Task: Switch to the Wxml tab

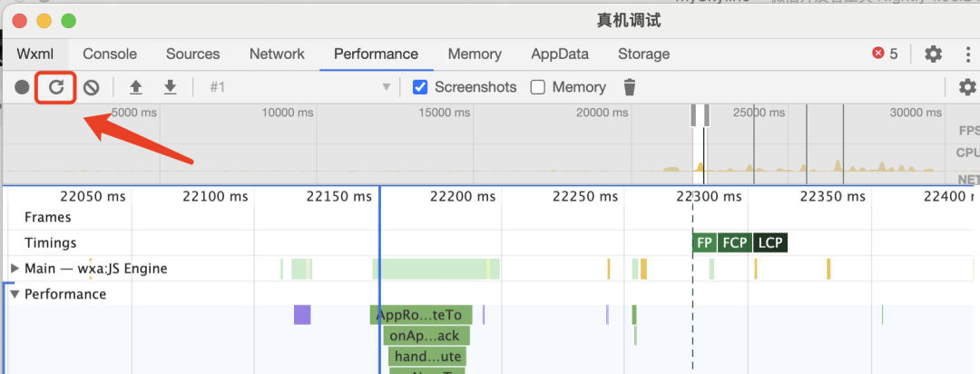Action: (x=35, y=54)
